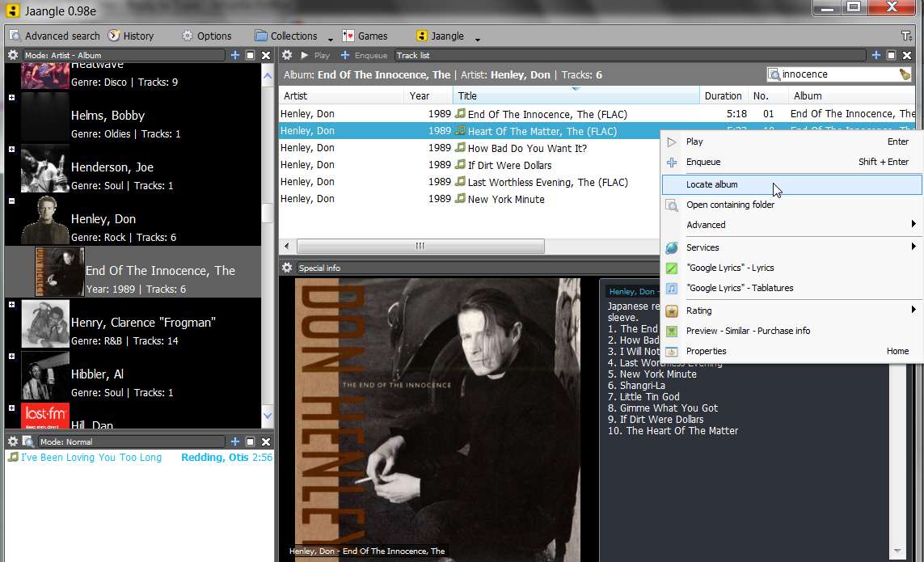Close the Track list pane

[907, 55]
